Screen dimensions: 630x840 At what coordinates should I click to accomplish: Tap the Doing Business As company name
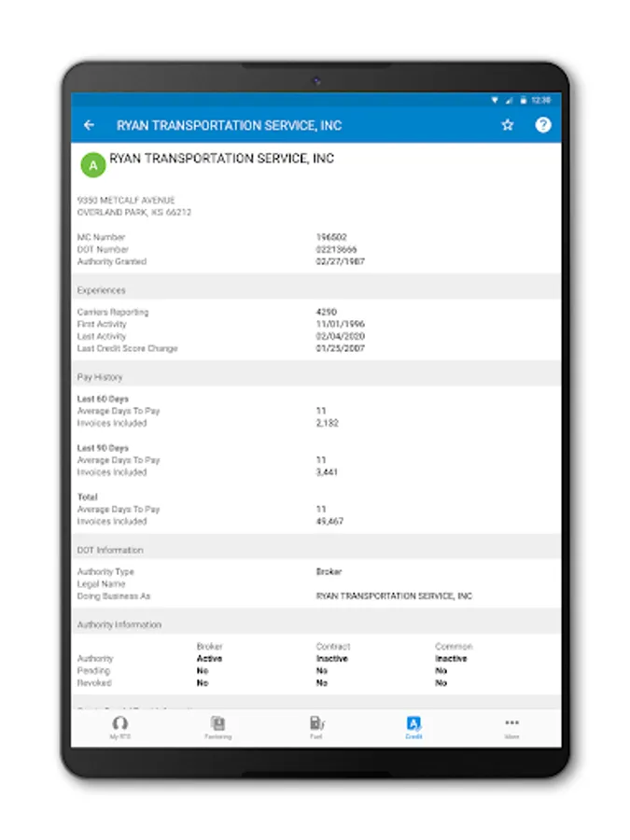point(394,595)
